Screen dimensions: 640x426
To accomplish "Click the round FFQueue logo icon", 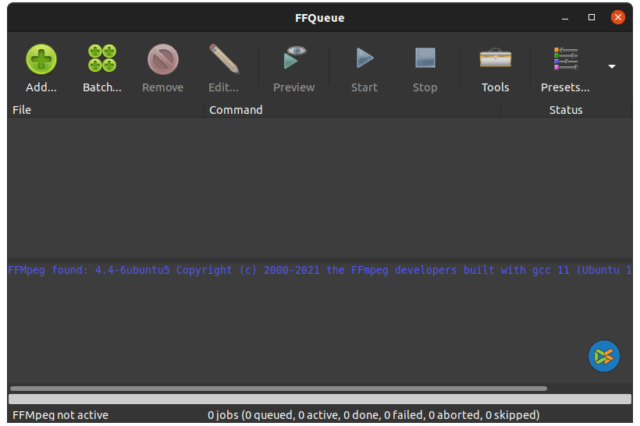I will point(604,356).
